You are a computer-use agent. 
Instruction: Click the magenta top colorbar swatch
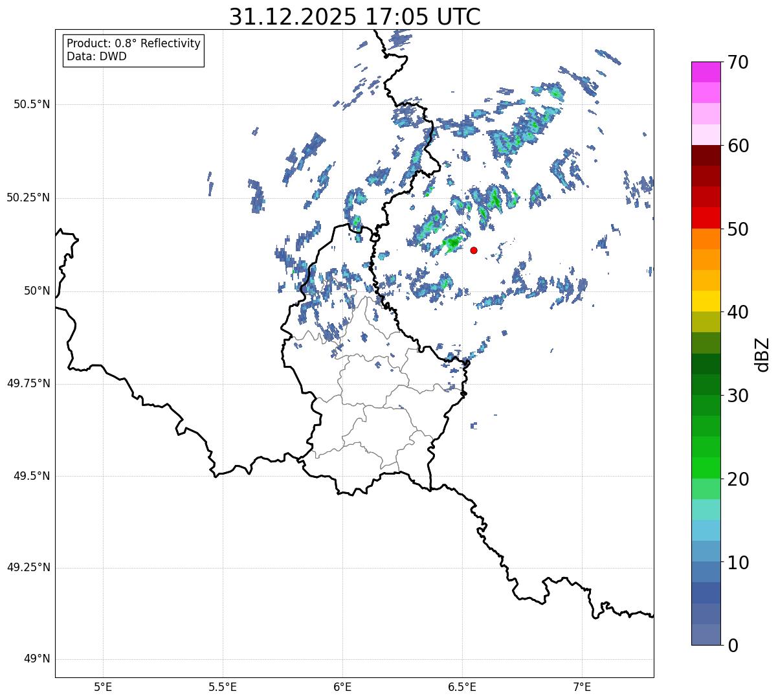click(x=706, y=72)
